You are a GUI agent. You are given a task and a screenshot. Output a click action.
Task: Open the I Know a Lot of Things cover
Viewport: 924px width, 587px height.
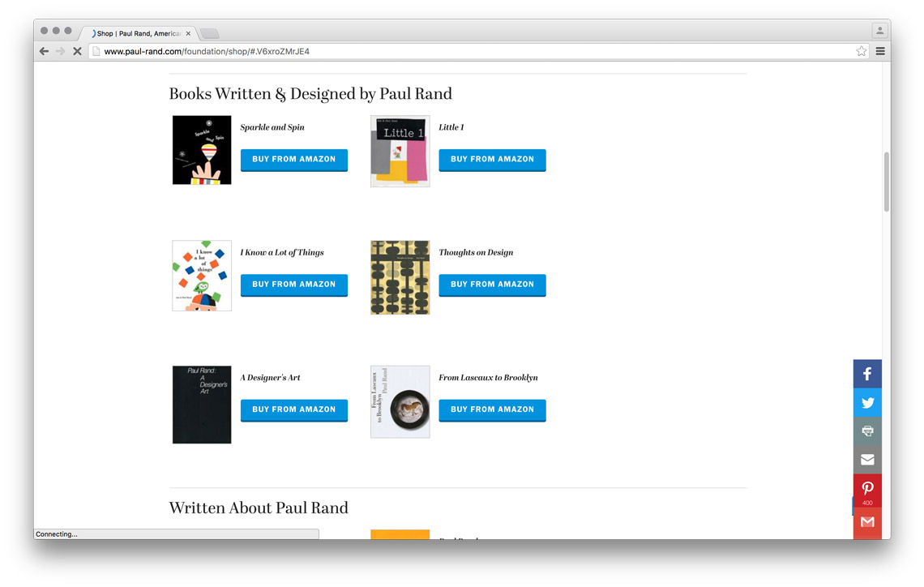(202, 275)
